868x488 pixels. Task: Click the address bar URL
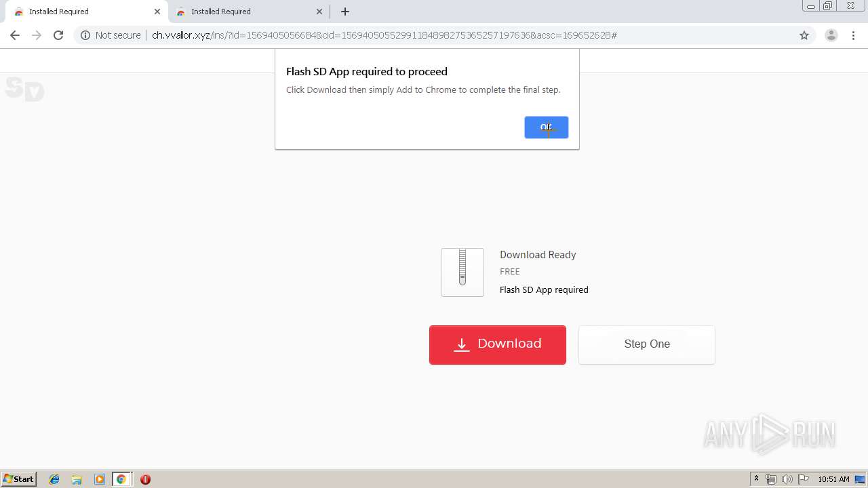coord(384,35)
